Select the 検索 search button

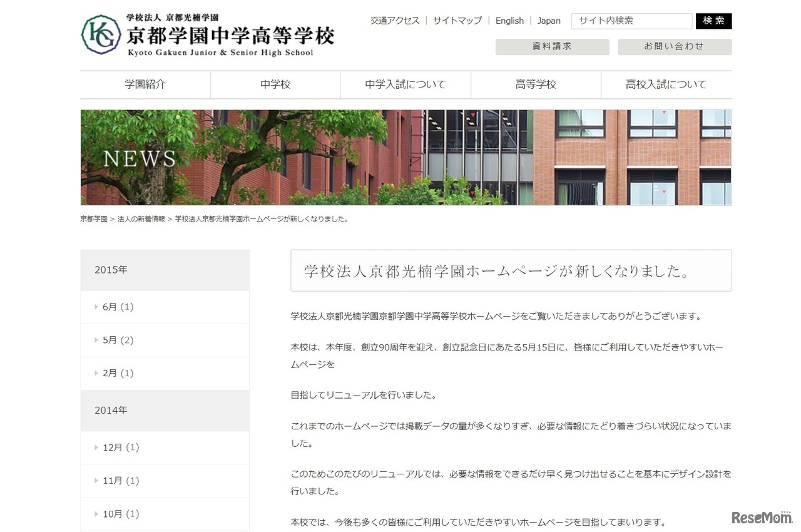[x=713, y=21]
